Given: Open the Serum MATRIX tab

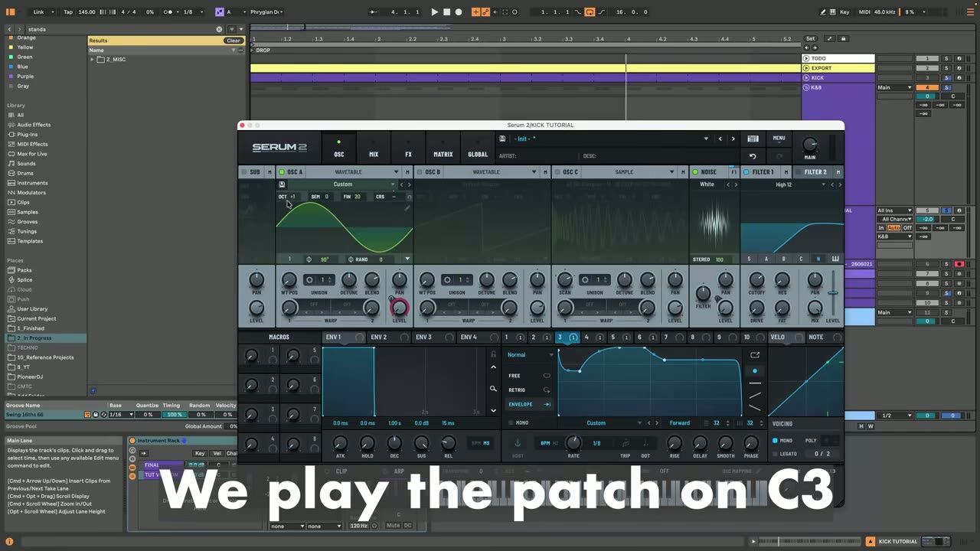Looking at the screenshot, I should (443, 148).
